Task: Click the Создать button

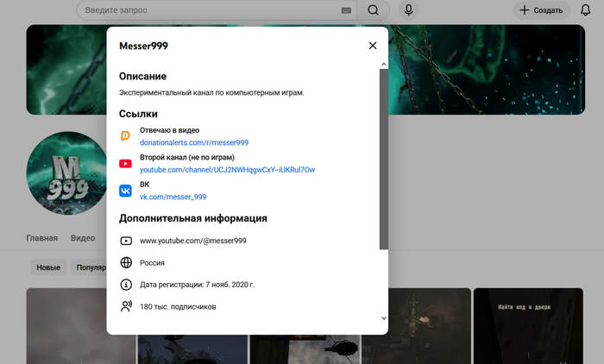Action: (541, 10)
